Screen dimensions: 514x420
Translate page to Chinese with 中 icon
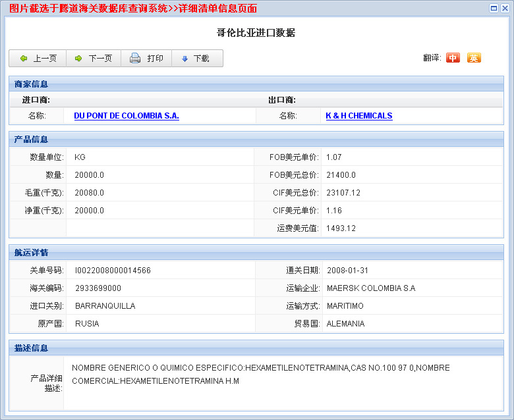pyautogui.click(x=453, y=58)
